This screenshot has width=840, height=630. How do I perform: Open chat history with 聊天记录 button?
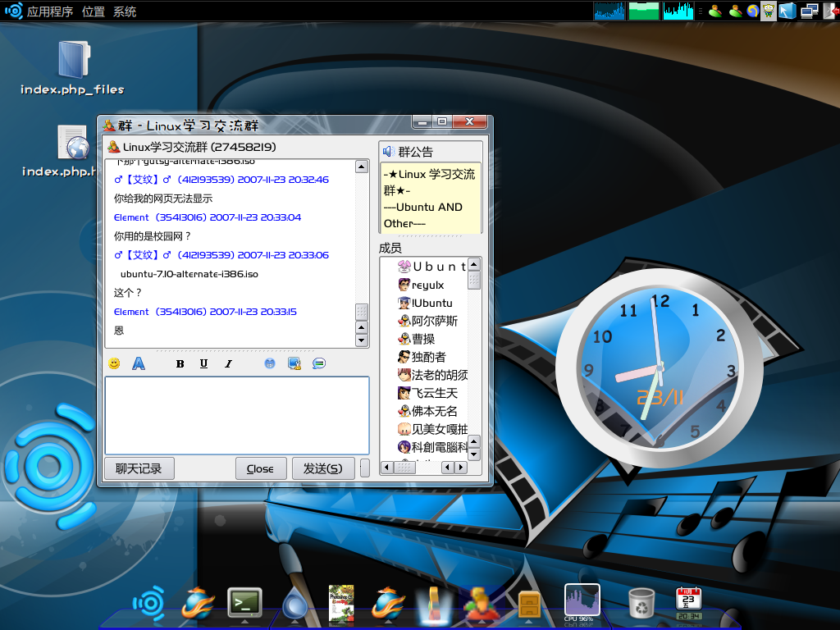[x=139, y=468]
